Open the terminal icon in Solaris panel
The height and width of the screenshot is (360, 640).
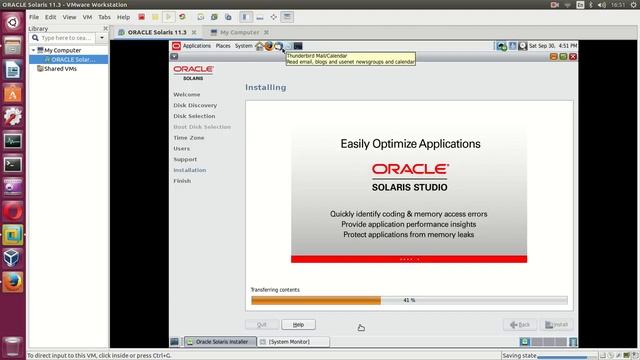298,46
